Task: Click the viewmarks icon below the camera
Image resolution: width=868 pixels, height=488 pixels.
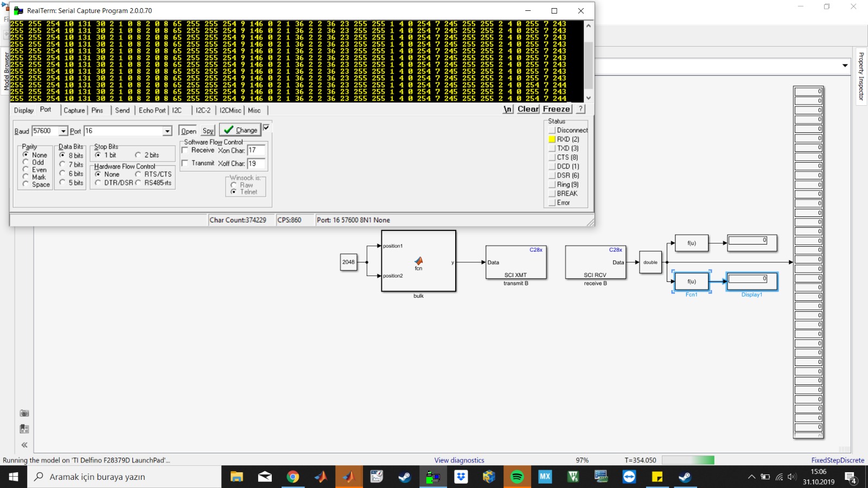Action: (24, 429)
